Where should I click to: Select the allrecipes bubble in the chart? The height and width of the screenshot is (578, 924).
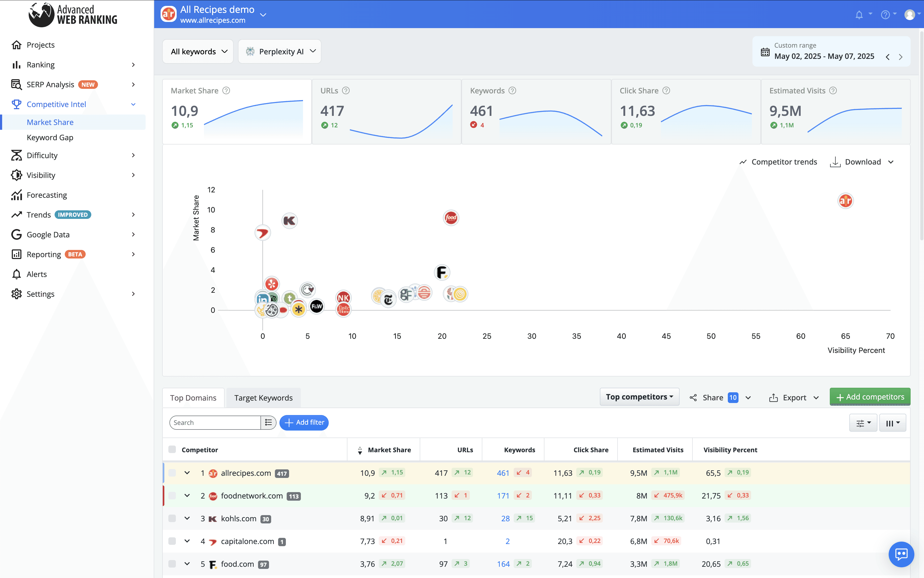845,201
